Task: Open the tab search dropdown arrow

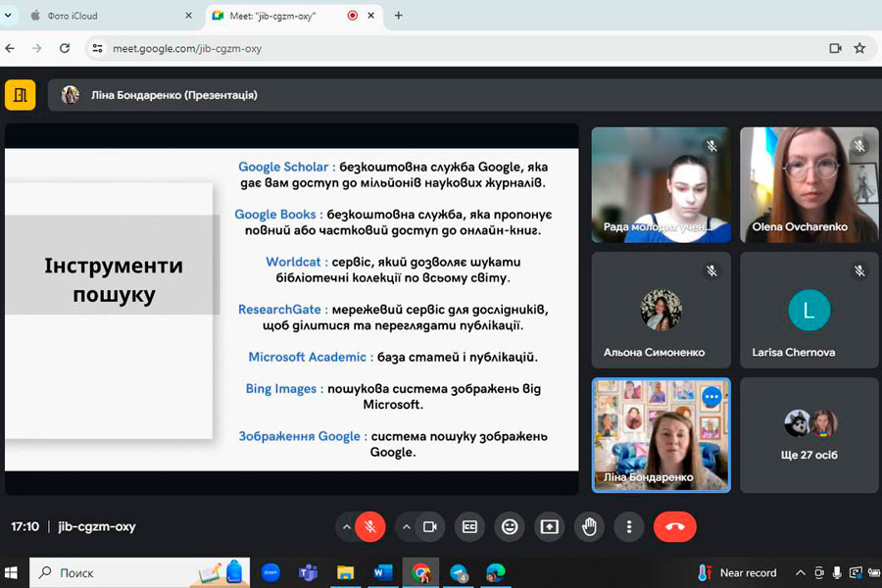Action: point(8,16)
